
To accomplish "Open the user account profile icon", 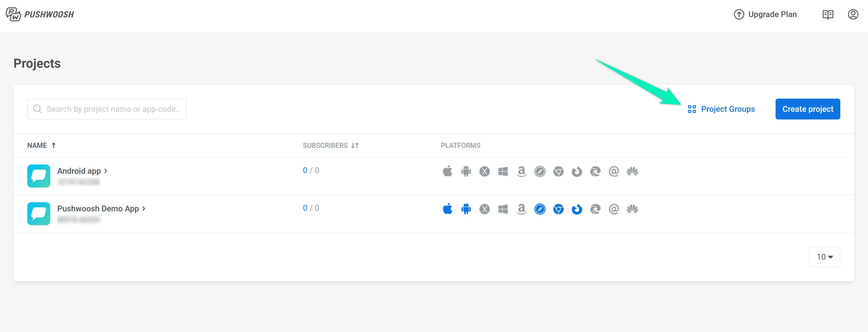I will (853, 14).
